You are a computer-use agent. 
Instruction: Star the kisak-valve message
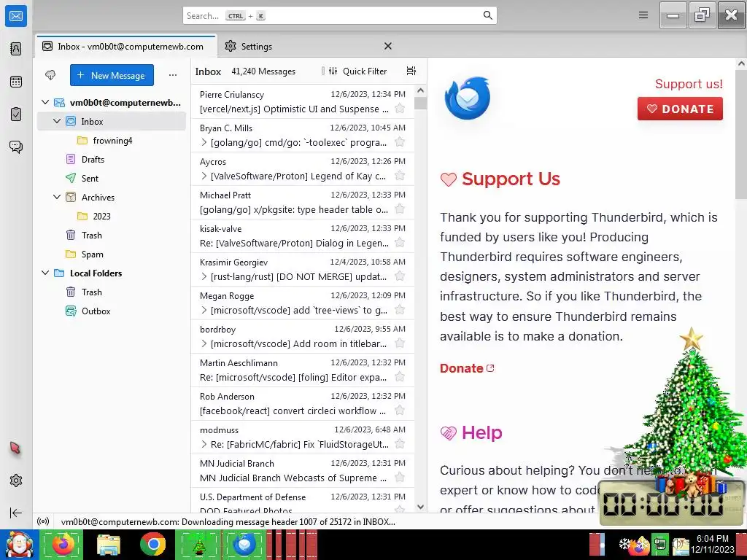[x=400, y=243]
